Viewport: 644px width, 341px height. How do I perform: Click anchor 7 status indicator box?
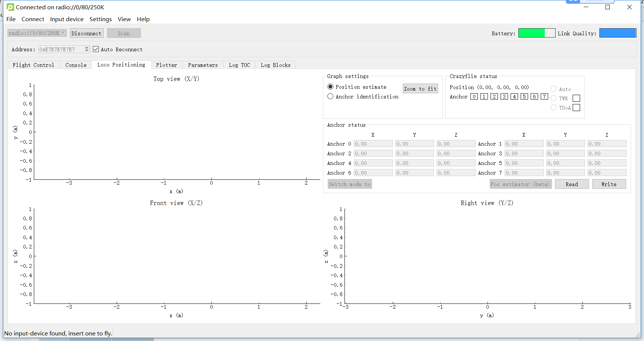click(544, 97)
